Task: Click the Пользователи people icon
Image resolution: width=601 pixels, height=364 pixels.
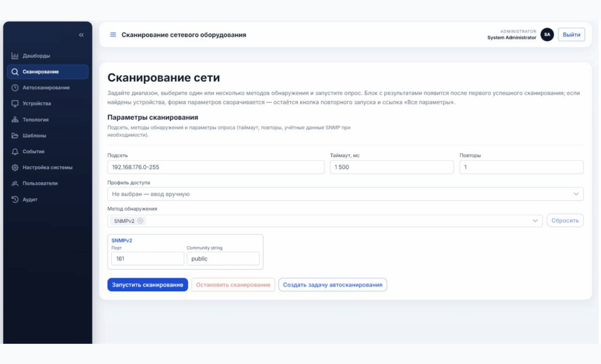Action: [x=15, y=183]
